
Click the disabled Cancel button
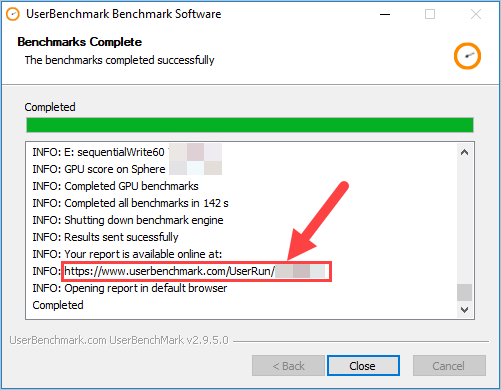click(x=449, y=366)
